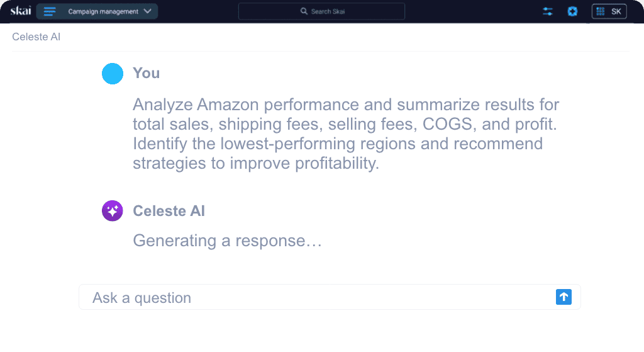The image size is (644, 352).
Task: Open the hamburger menu icon beside Campaign management
Action: coord(50,11)
